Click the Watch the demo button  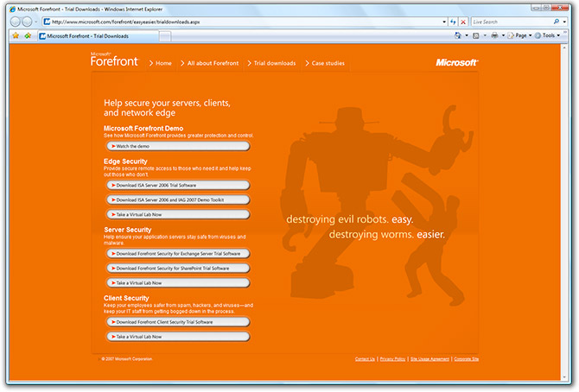[178, 147]
